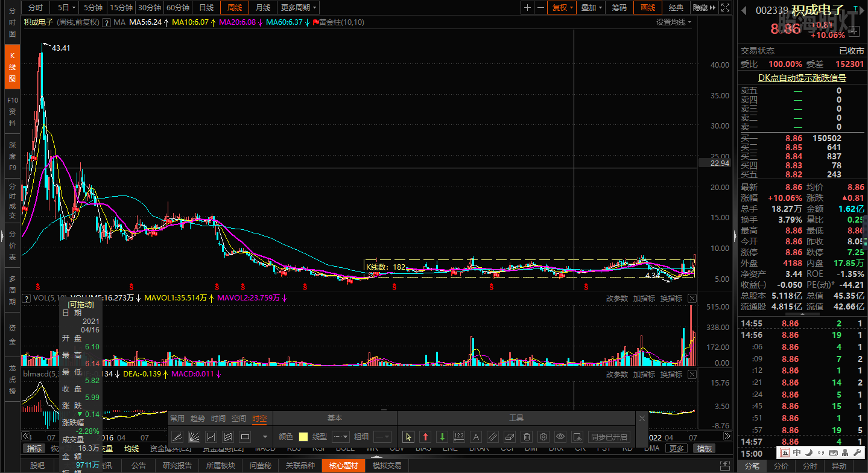Switch to 周线 weekly period
868x473 pixels.
point(234,8)
